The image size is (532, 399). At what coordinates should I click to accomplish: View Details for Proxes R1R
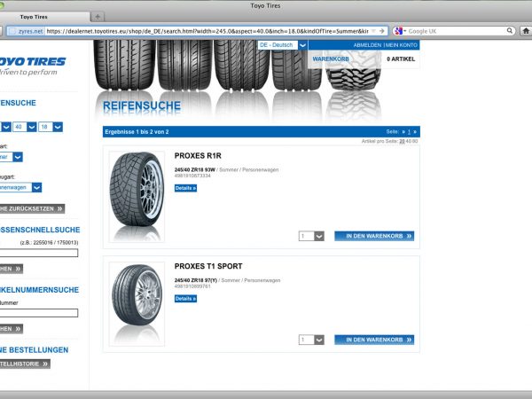pos(185,188)
